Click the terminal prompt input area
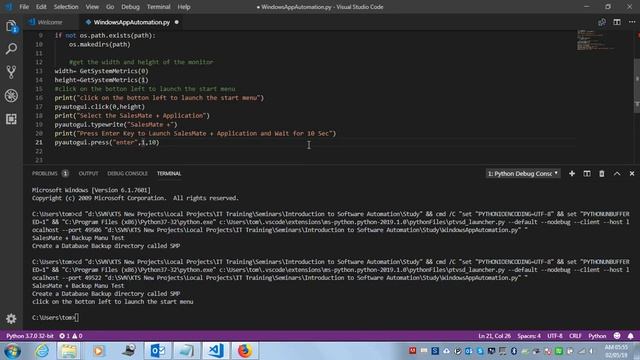The height and width of the screenshot is (360, 640). click(x=77, y=318)
